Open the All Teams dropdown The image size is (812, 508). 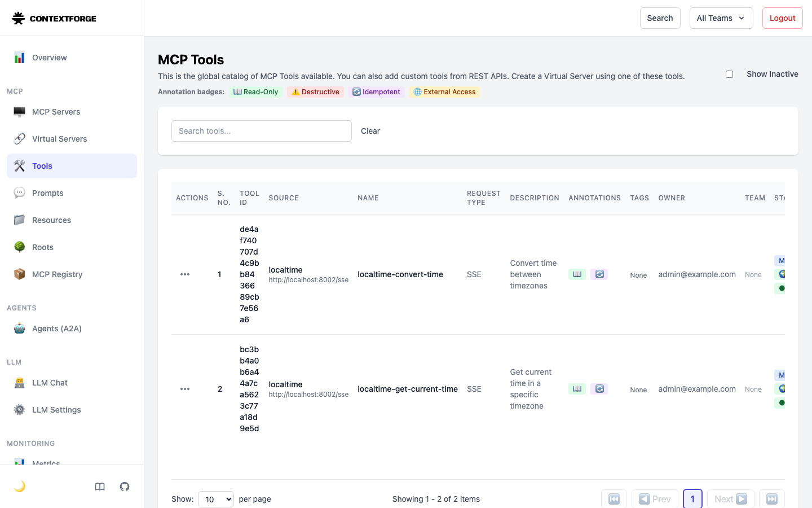pos(721,18)
